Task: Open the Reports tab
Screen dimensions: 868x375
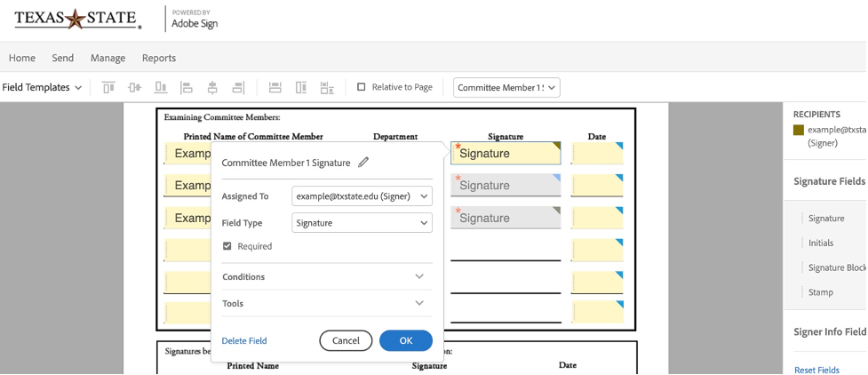Action: 159,58
